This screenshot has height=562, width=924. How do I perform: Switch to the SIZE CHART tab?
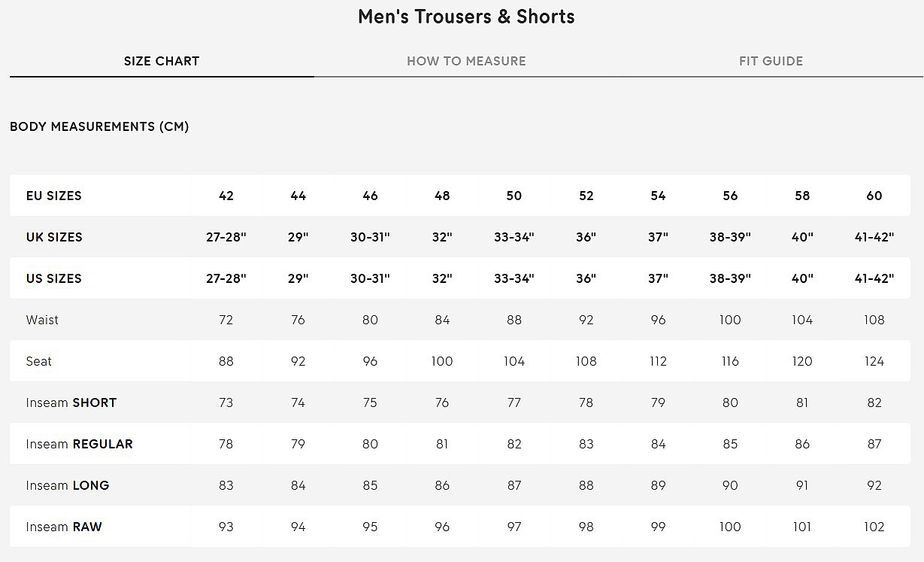tap(162, 61)
